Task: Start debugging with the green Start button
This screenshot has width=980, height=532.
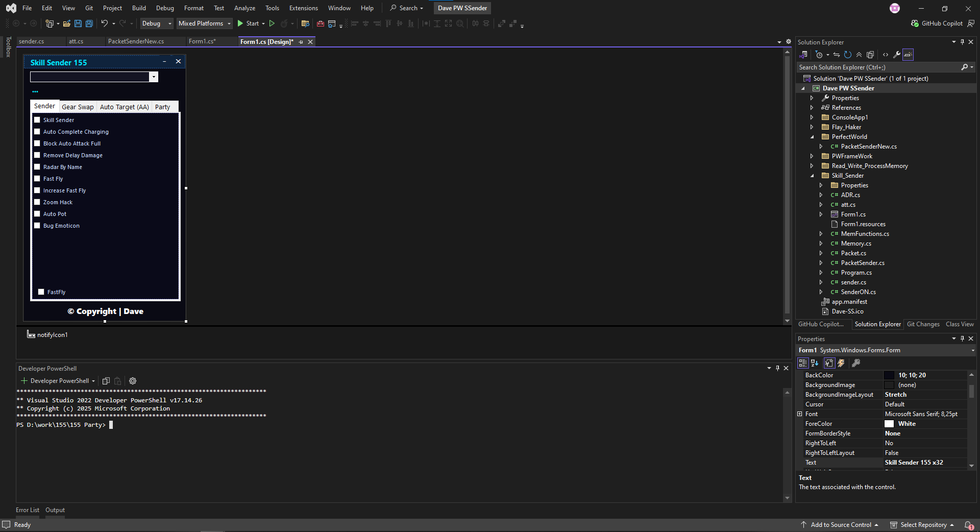Action: [248, 23]
